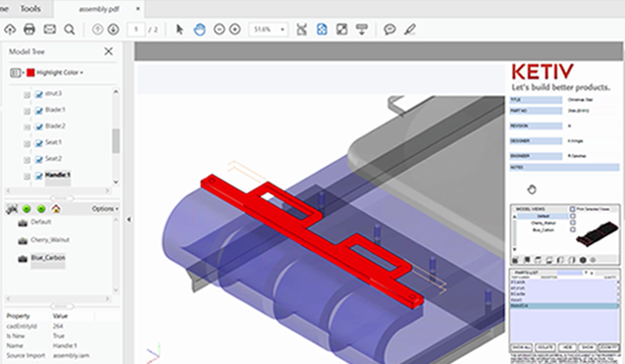Select the Handle:1 tree item label
Image resolution: width=625 pixels, height=364 pixels.
pyautogui.click(x=58, y=176)
